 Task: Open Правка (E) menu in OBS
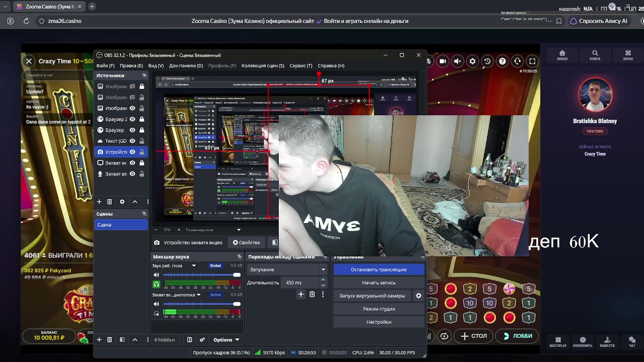click(x=131, y=65)
